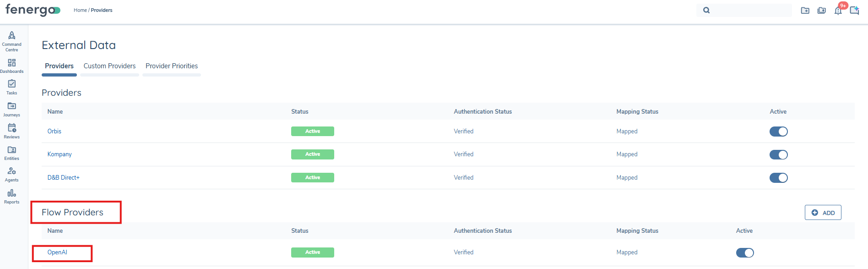Click the Flow Providers Mapping Status header
This screenshot has width=868, height=269.
tap(637, 231)
